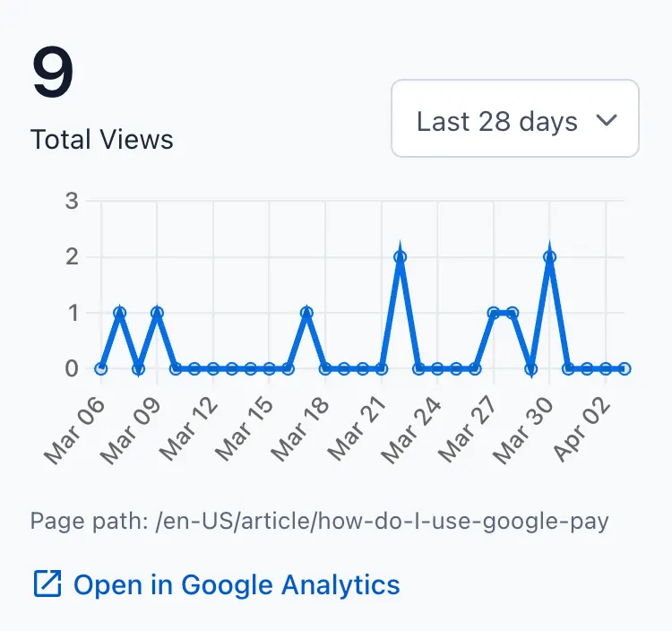Click the external link icon beside Google Analytics
Viewport: 672px width, 631px height.
[47, 583]
